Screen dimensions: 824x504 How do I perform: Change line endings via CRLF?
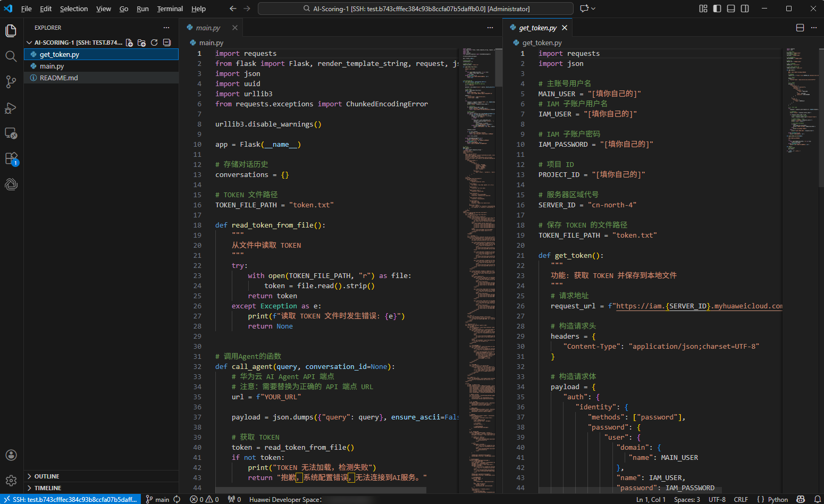(741, 499)
